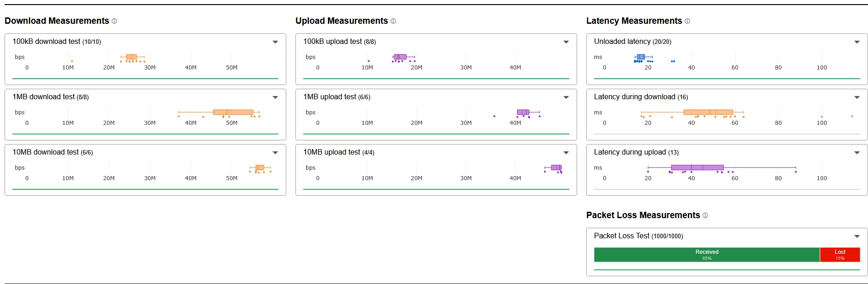Expand Latency during upload arrow
Image resolution: width=868 pixels, height=284 pixels.
tap(857, 153)
